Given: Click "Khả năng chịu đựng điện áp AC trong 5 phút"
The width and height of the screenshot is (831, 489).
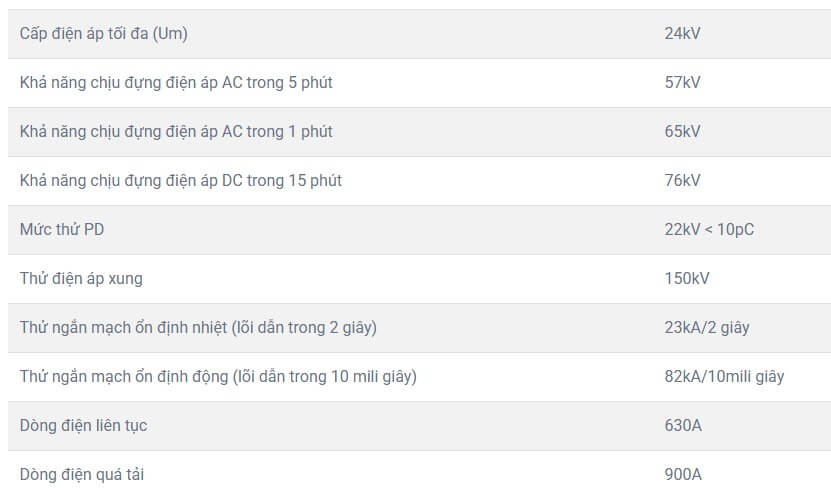Looking at the screenshot, I should click(176, 82).
